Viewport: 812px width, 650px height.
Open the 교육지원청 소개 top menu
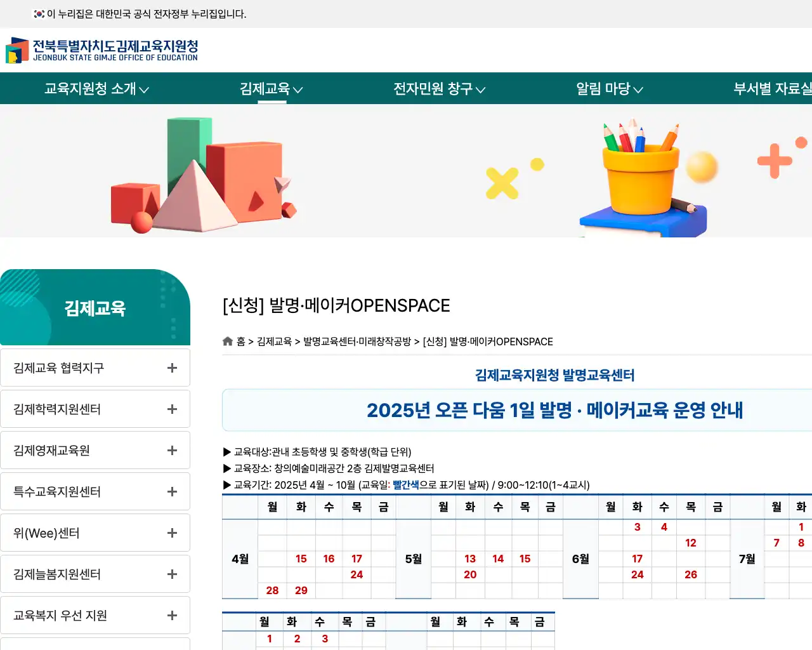click(96, 89)
